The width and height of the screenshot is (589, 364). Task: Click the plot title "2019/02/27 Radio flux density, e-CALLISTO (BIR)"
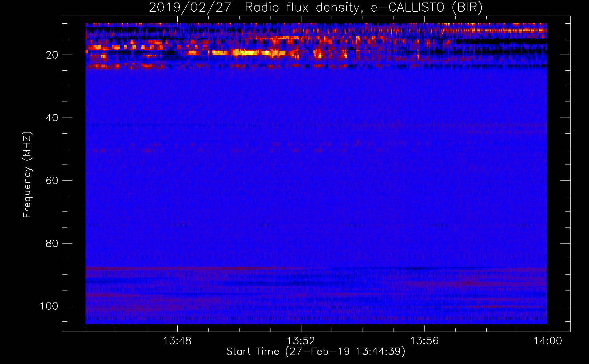(x=316, y=8)
